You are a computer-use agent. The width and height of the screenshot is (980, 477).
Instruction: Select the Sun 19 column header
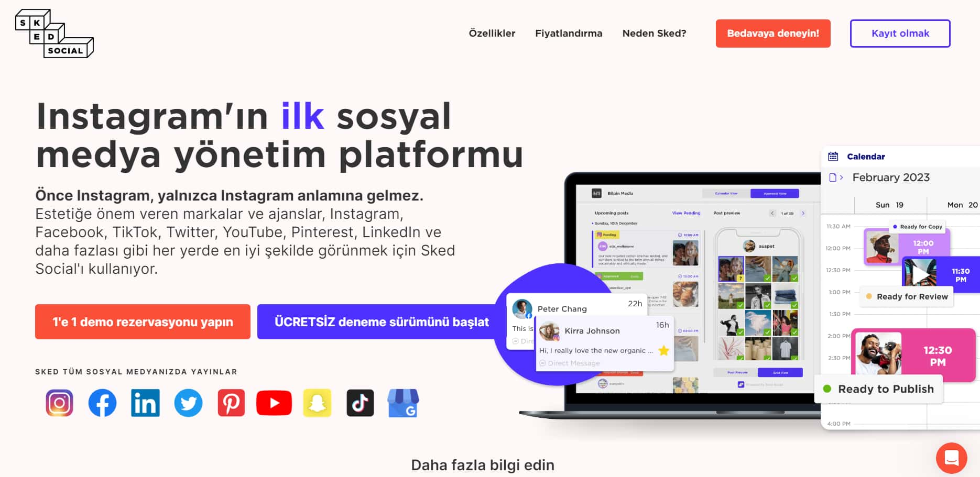point(889,205)
